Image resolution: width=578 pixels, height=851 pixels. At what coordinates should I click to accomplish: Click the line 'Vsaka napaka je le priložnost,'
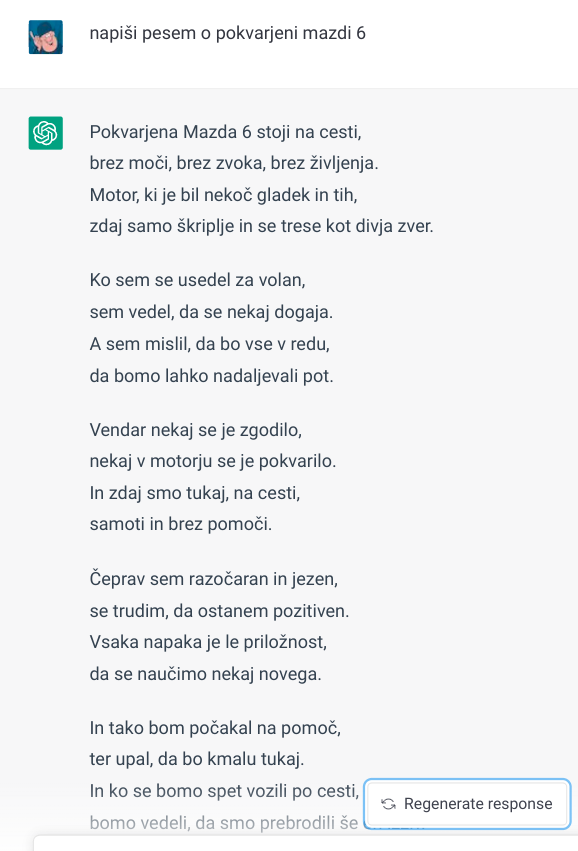click(x=208, y=642)
